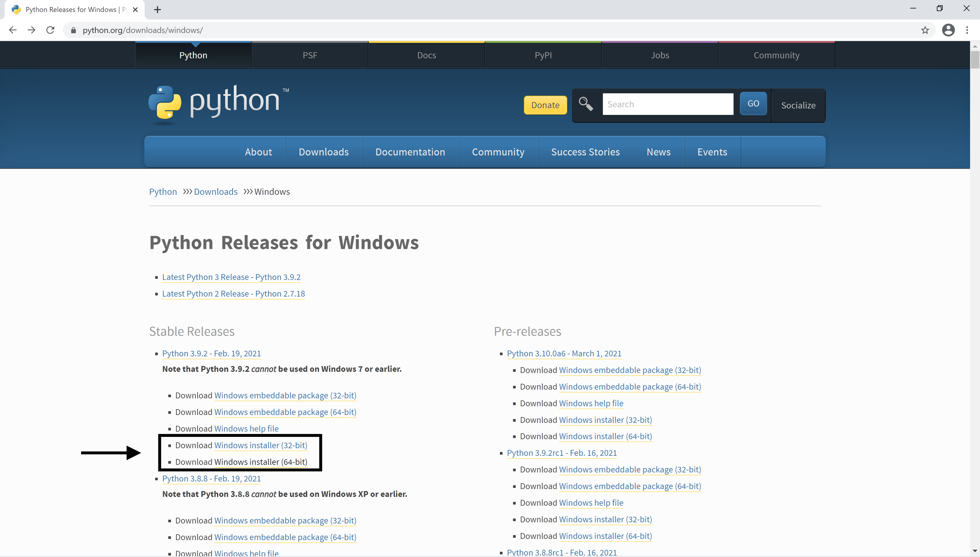Screen dimensions: 980x557
Task: Click the browser forward arrow
Action: click(32, 30)
